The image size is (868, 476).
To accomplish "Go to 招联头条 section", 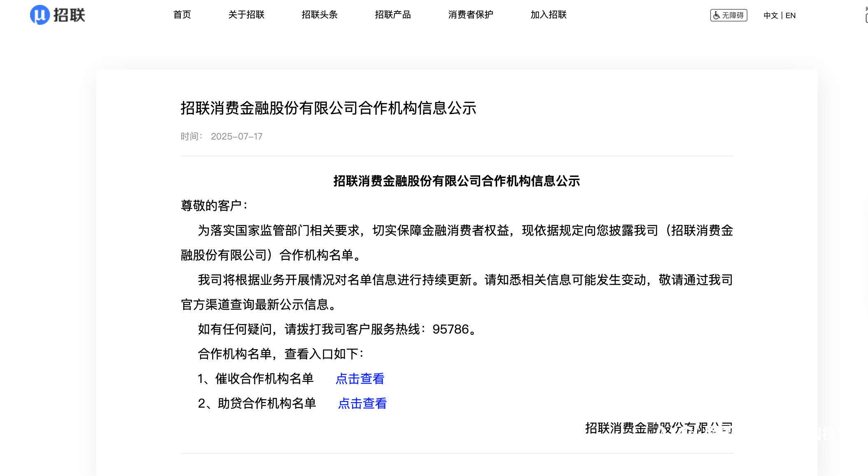I will [x=320, y=15].
